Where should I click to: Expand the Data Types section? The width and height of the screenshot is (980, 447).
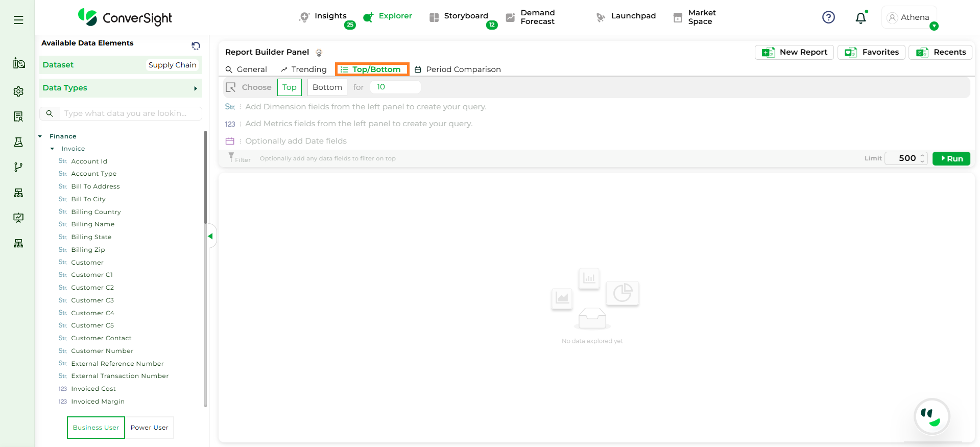(x=121, y=88)
